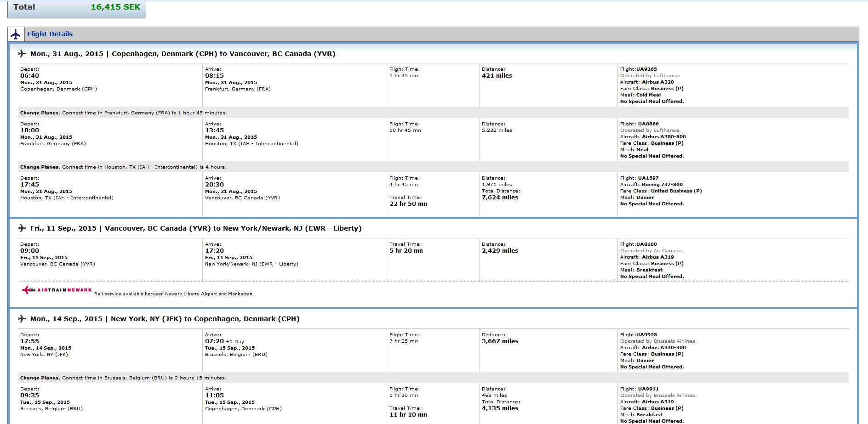
Task: Click the airplane icon beside Flight Details
Action: pyautogui.click(x=16, y=34)
